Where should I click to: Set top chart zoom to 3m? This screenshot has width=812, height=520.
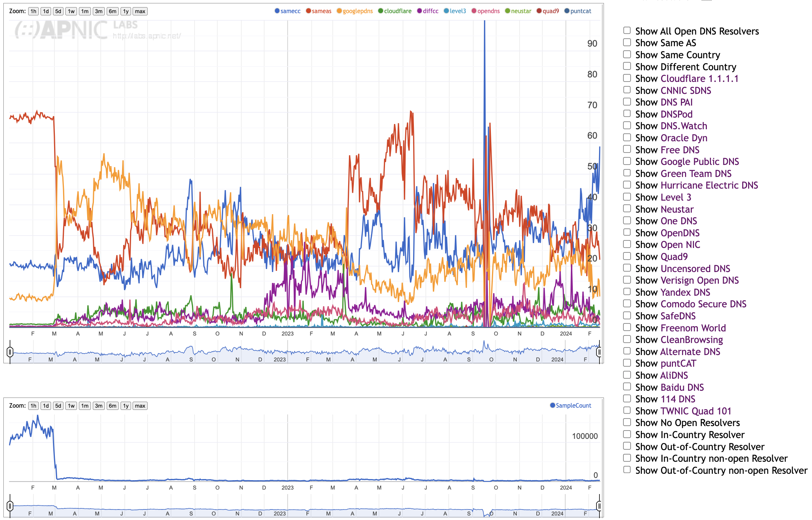(99, 11)
